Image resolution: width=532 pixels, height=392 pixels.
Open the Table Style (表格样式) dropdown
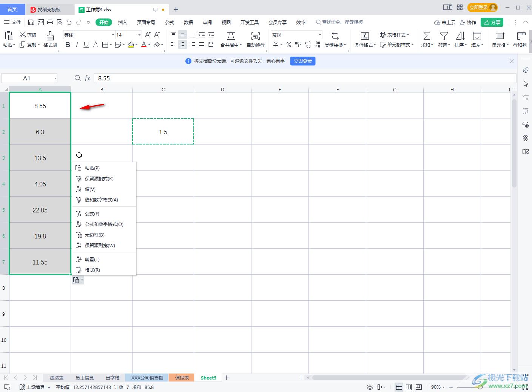tap(394, 35)
